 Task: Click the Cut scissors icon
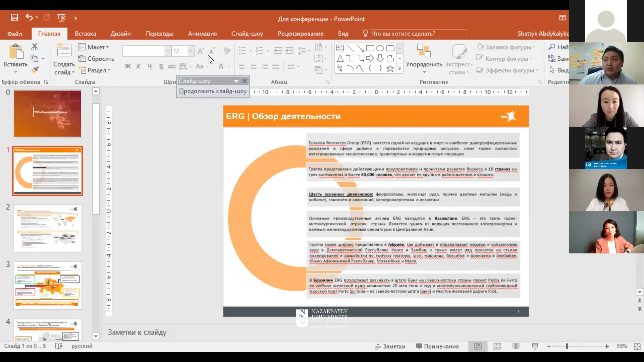tap(35, 47)
